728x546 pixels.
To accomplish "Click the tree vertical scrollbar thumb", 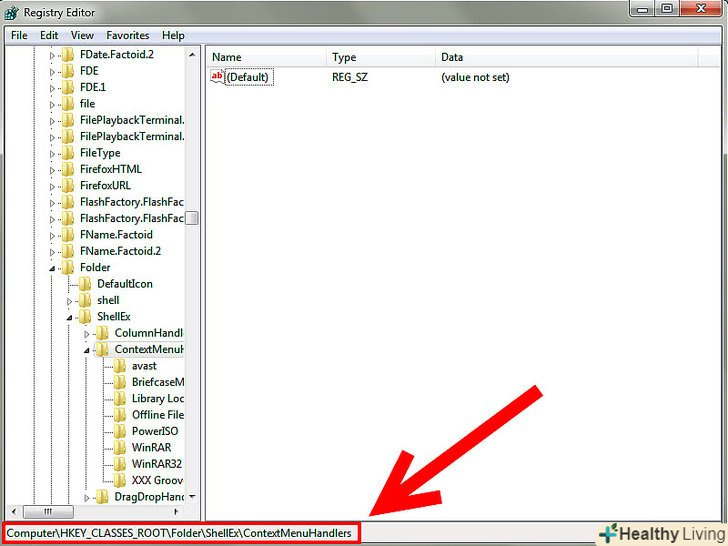I will coord(192,218).
